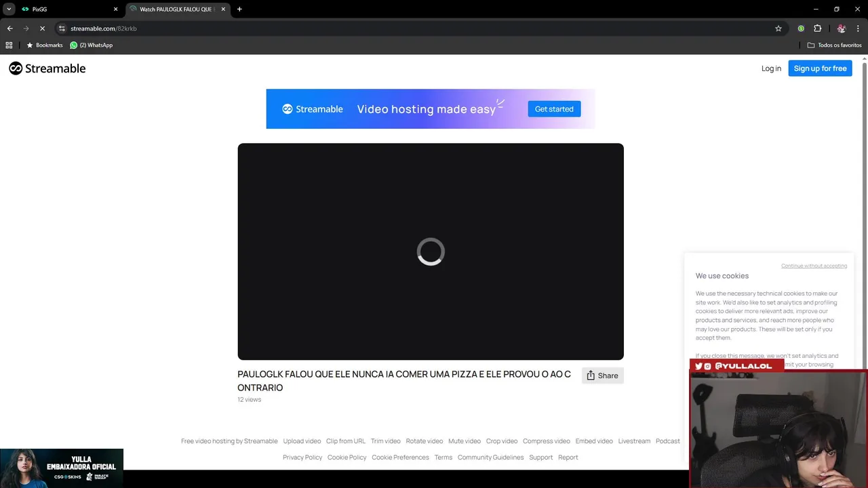Open the Upload video link

coord(302,441)
